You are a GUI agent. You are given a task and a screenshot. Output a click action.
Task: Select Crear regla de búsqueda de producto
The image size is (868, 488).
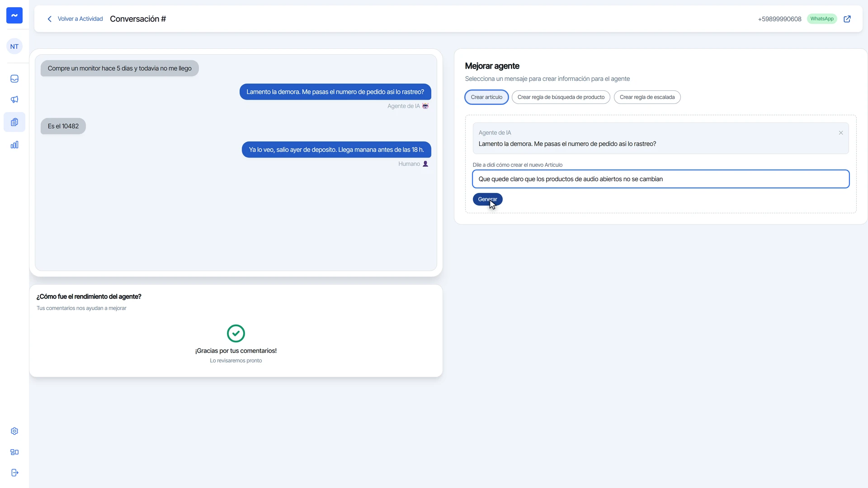point(561,97)
